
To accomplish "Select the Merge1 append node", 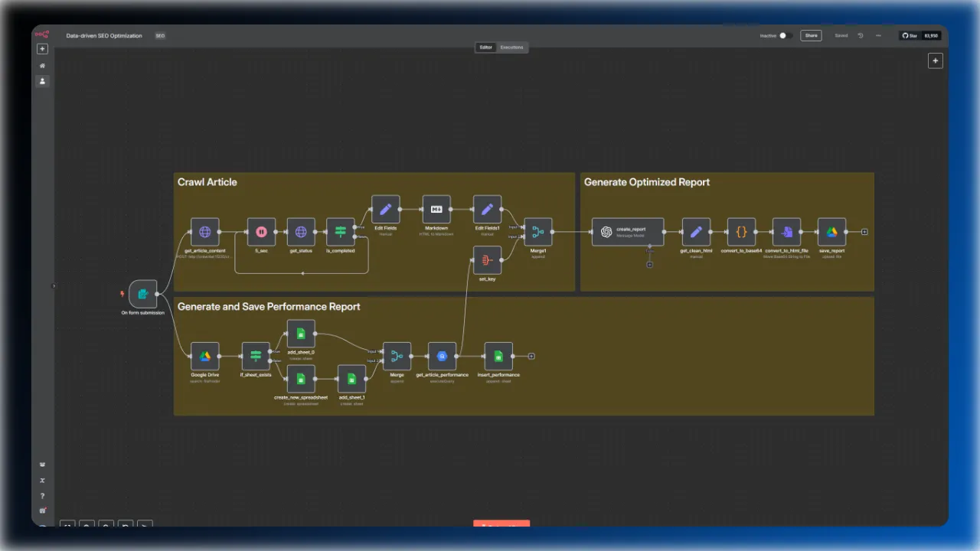I will click(538, 232).
